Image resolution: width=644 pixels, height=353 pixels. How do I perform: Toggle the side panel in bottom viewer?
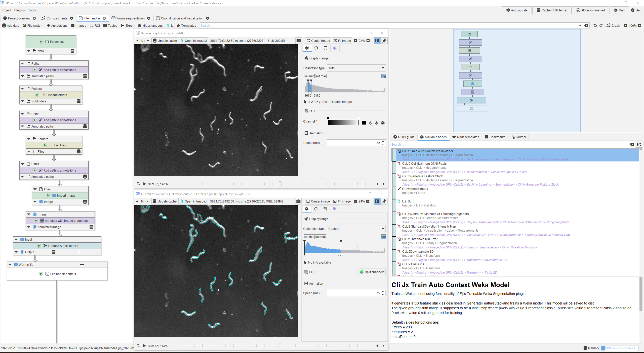pos(377,201)
